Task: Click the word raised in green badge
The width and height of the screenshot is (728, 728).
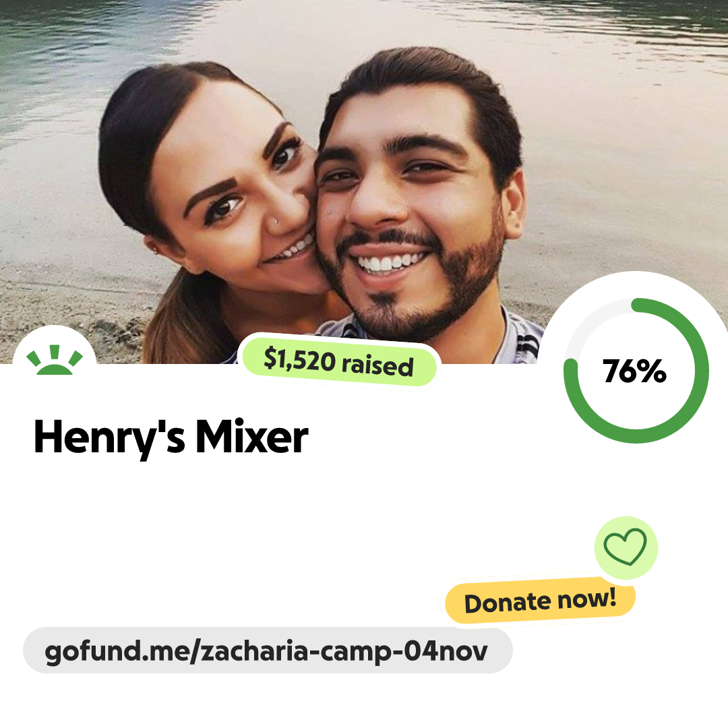Action: point(377,365)
